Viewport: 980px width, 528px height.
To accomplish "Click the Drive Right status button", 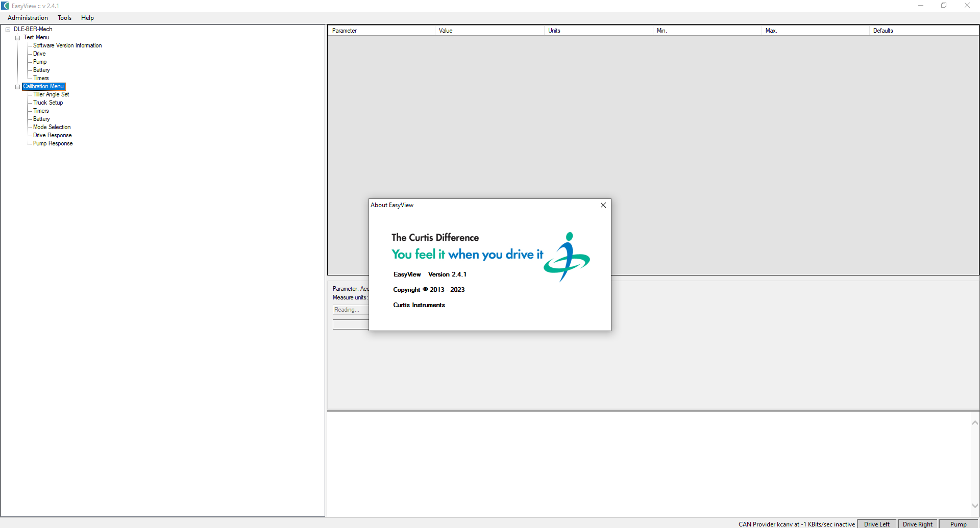I will pyautogui.click(x=917, y=524).
